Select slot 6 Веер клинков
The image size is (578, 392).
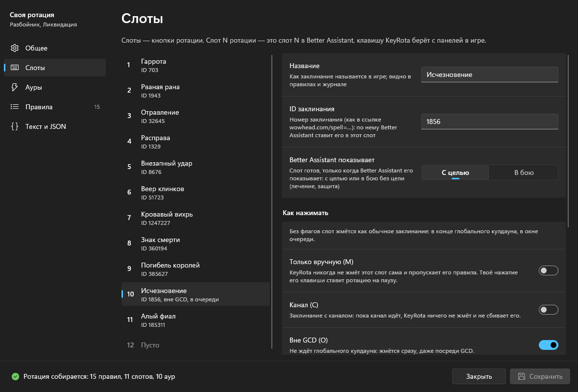pos(196,193)
